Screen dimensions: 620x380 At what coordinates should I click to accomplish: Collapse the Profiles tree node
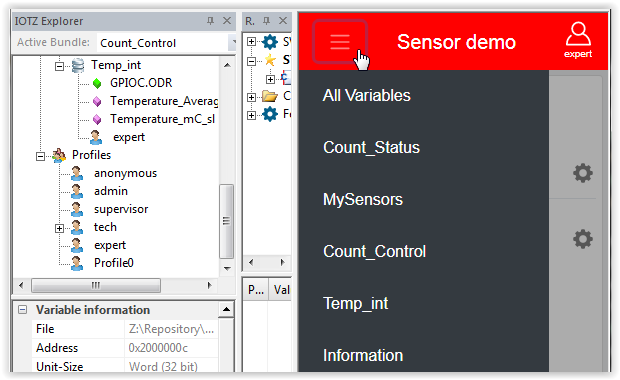click(x=40, y=157)
